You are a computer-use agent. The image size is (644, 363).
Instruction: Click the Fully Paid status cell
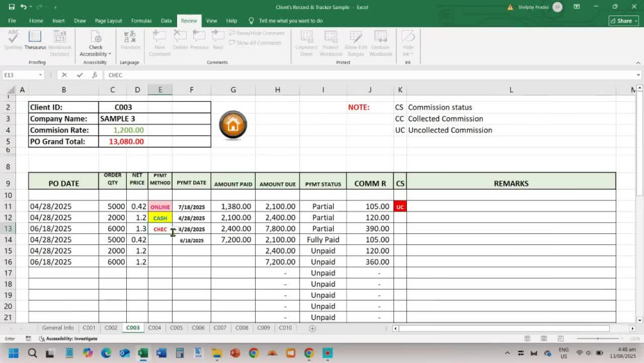pyautogui.click(x=323, y=240)
